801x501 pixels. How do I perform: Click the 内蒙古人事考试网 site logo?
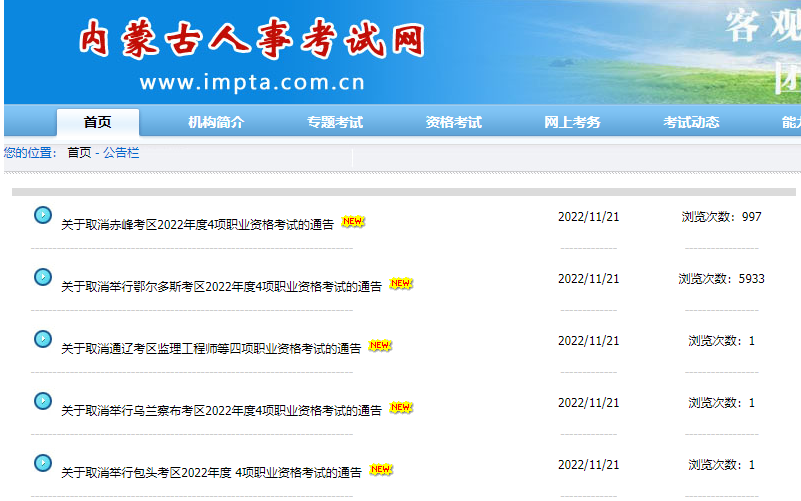tap(251, 40)
